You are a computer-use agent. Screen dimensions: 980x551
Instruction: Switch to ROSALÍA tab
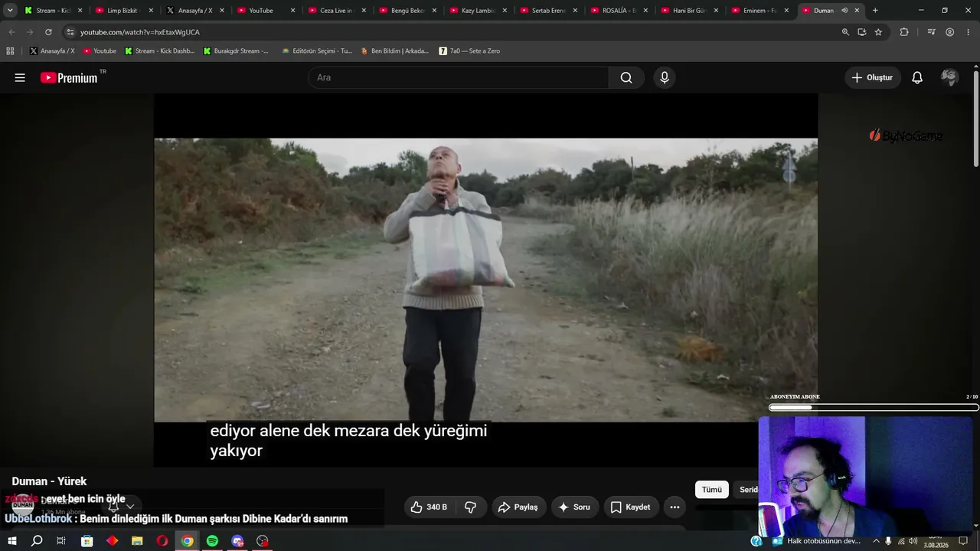point(619,11)
